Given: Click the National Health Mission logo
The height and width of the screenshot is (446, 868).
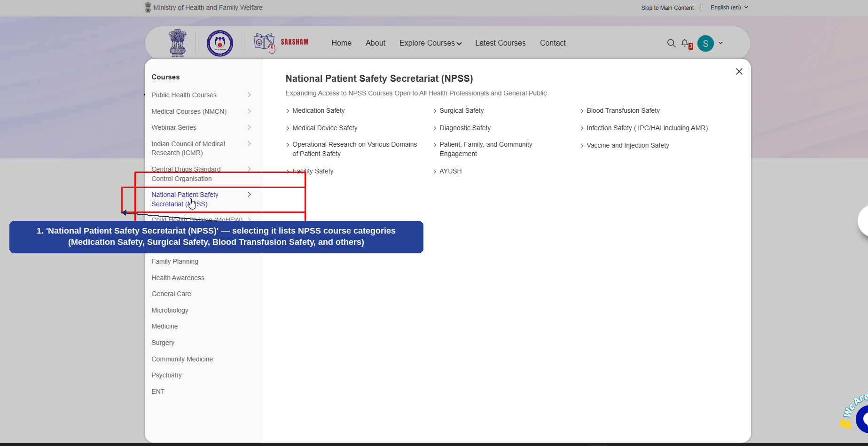Looking at the screenshot, I should 219,43.
